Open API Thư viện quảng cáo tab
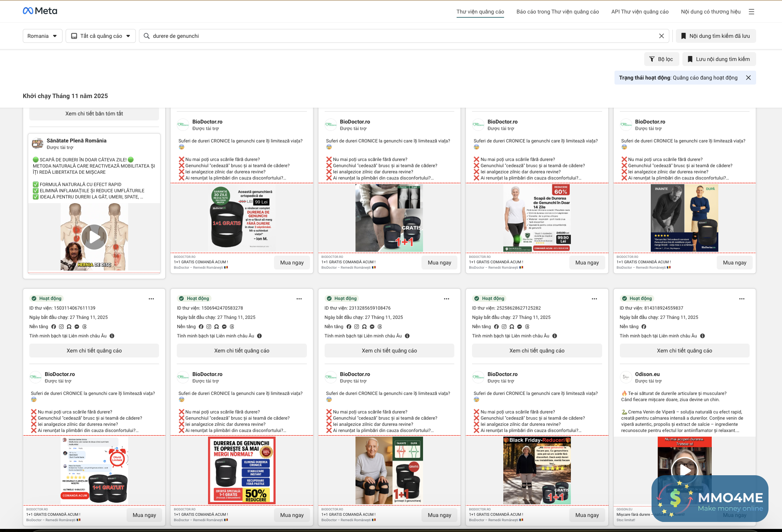This screenshot has width=782, height=532. point(640,12)
